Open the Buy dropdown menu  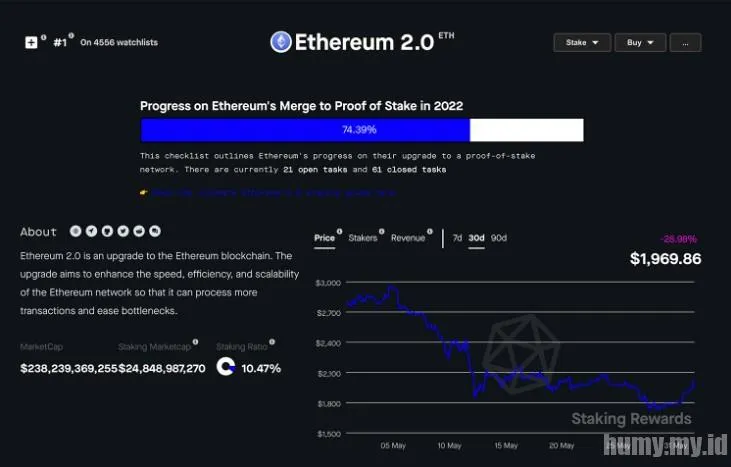[640, 43]
